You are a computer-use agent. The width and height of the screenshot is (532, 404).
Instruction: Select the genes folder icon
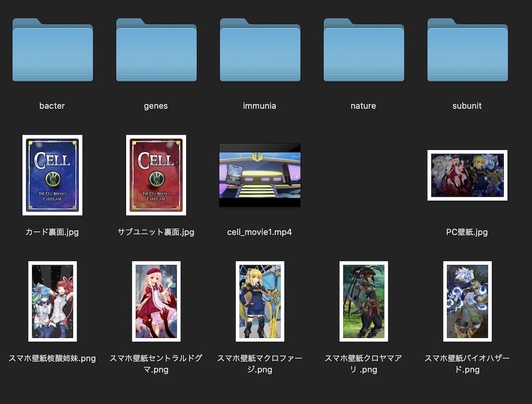(x=156, y=50)
